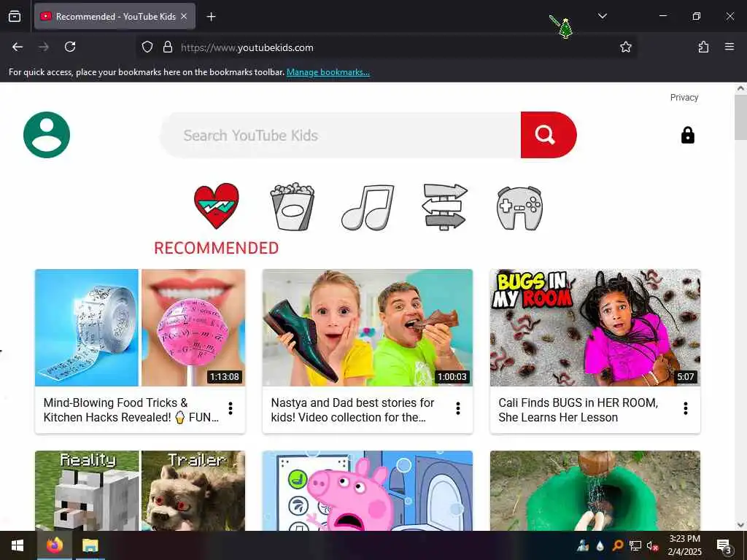Focus the Search YouTube Kids field
Viewport: 747px width, 560px height.
340,135
